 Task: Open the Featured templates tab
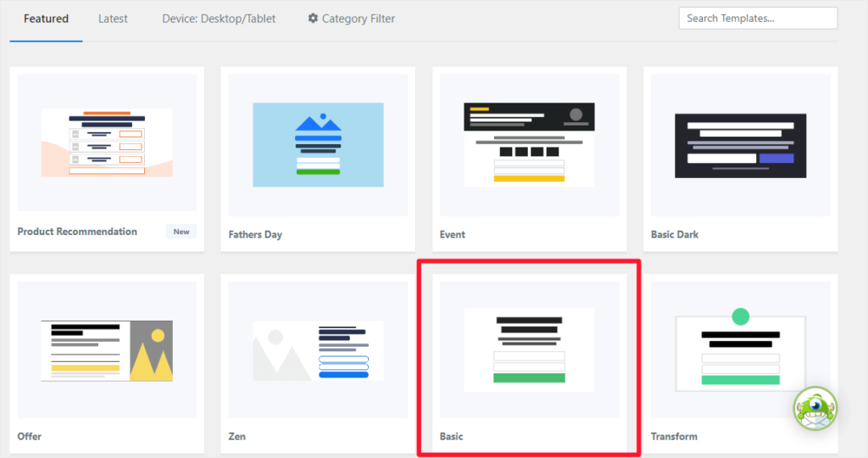tap(46, 19)
